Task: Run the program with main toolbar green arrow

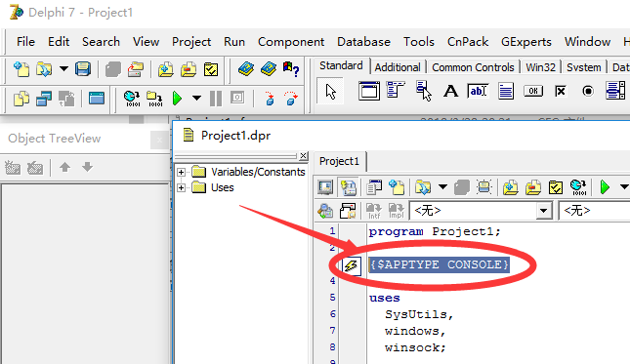Action: click(x=177, y=99)
